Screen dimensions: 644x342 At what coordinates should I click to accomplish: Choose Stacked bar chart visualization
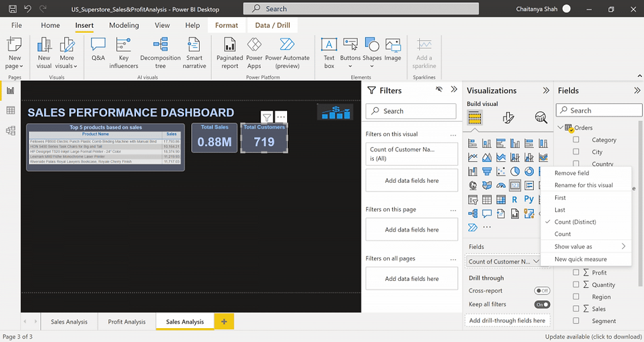click(x=472, y=143)
